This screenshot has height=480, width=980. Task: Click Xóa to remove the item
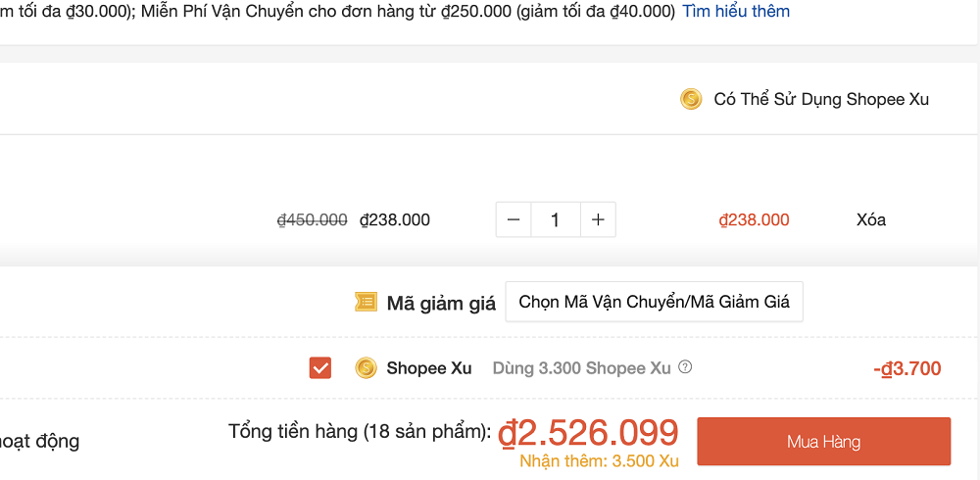870,219
